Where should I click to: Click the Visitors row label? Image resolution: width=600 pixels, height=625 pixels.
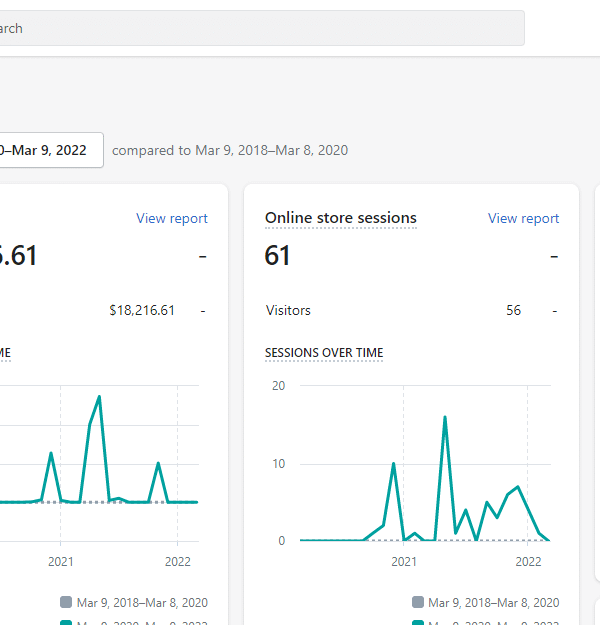[288, 310]
